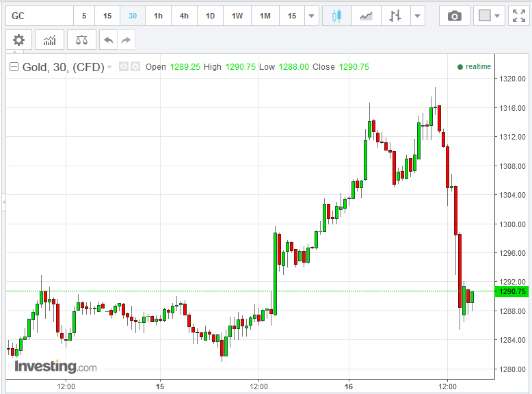
Task: Take a chart snapshot with camera icon
Action: pyautogui.click(x=454, y=16)
